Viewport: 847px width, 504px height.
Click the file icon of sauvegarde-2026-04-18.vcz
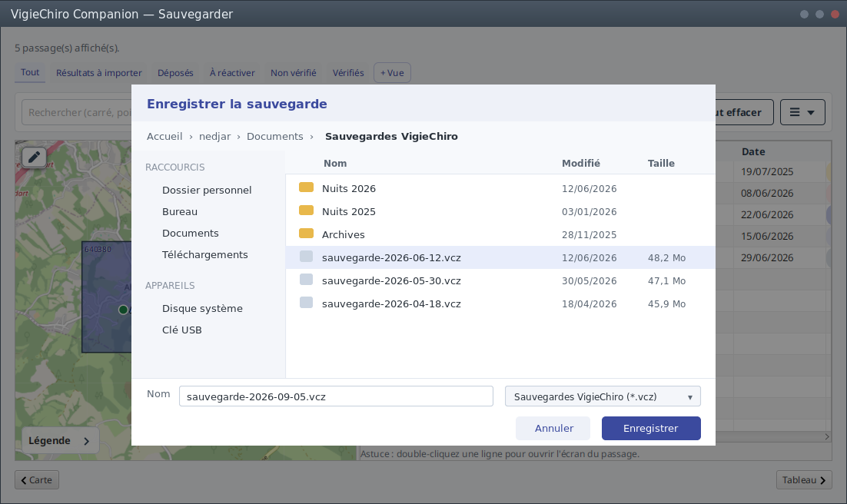[306, 303]
